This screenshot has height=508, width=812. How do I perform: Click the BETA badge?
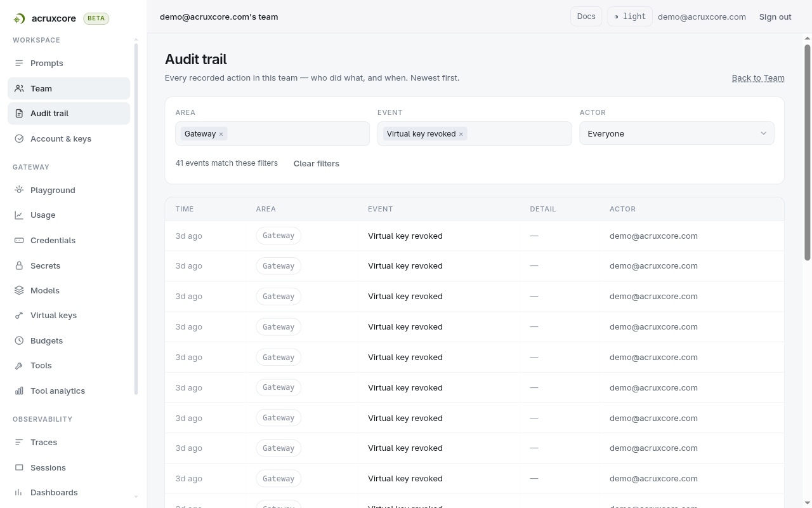pyautogui.click(x=96, y=18)
